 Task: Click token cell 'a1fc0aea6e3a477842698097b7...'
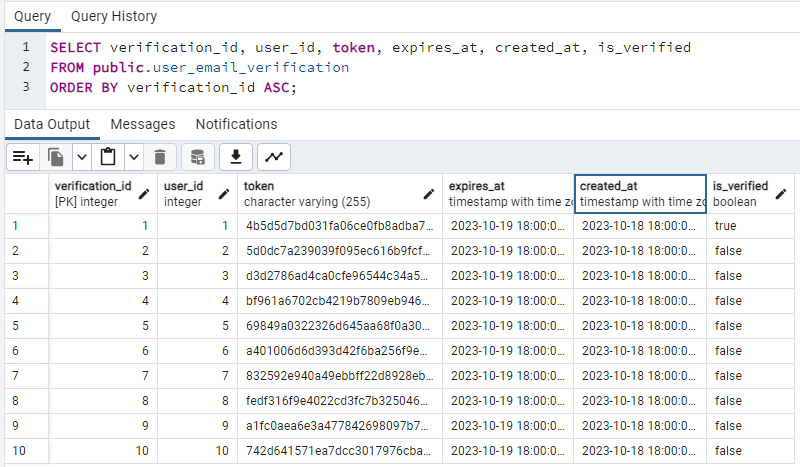[340, 426]
